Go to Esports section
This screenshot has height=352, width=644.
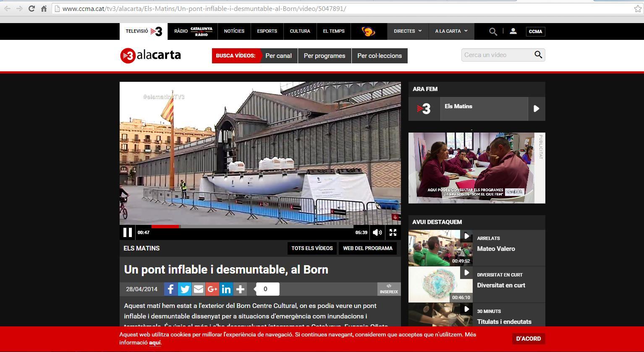click(x=267, y=31)
